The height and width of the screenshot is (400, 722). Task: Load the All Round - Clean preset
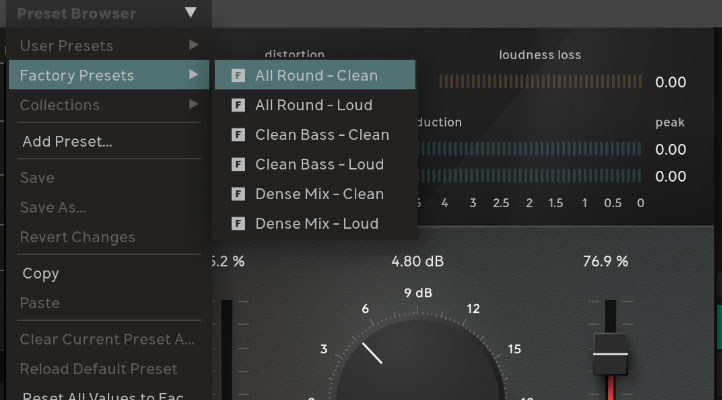point(315,75)
